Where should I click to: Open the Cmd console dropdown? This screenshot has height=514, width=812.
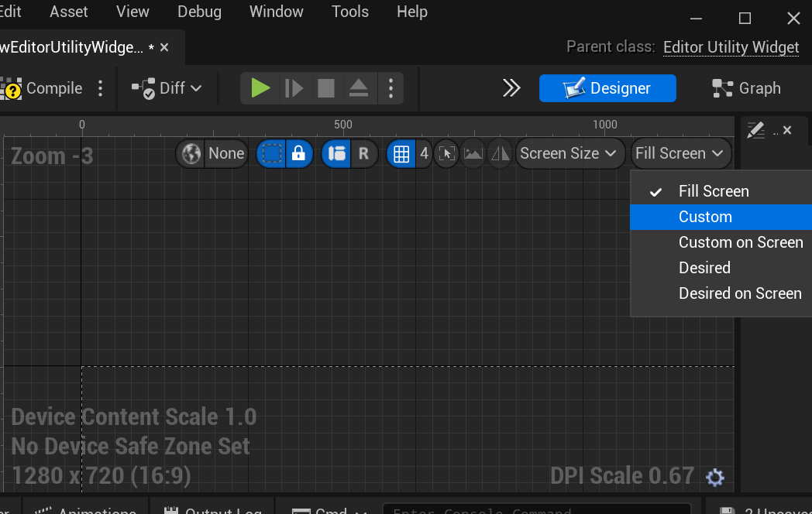[x=329, y=509]
